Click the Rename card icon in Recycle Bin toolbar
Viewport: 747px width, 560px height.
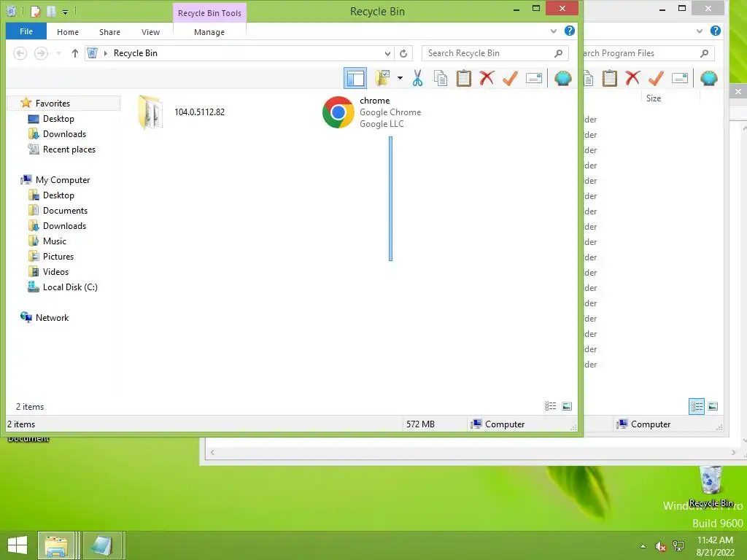click(533, 78)
